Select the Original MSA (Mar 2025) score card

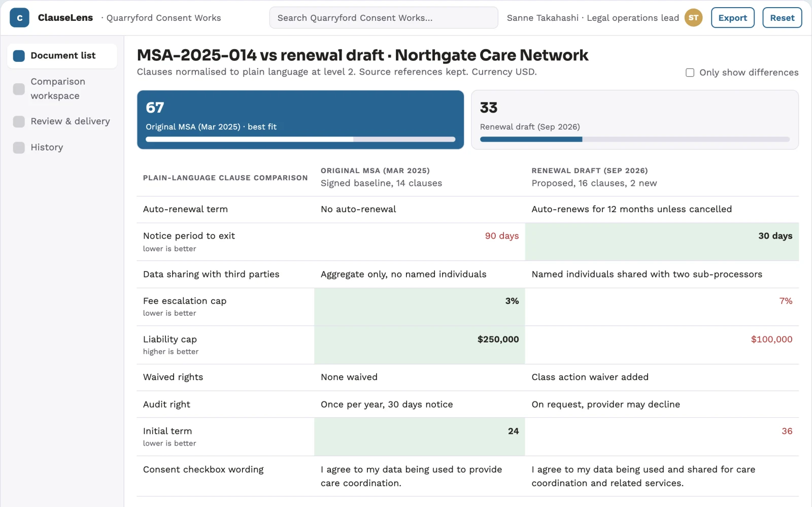(x=300, y=120)
